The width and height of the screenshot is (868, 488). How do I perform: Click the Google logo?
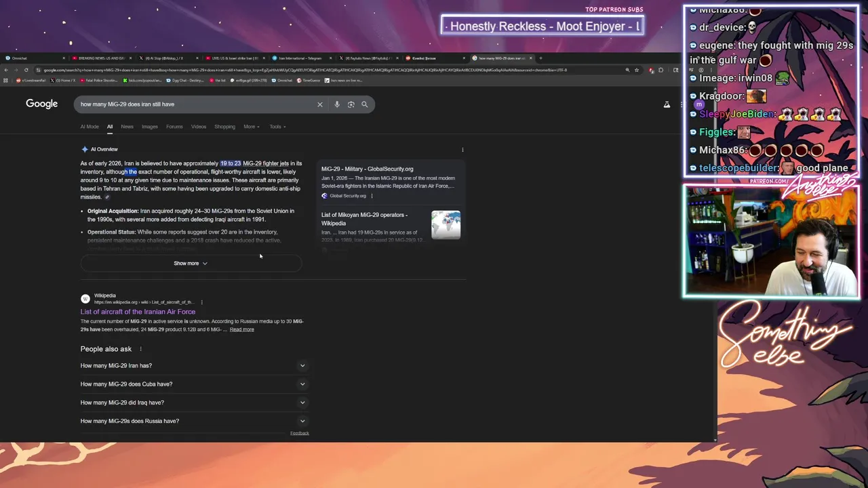coord(41,104)
